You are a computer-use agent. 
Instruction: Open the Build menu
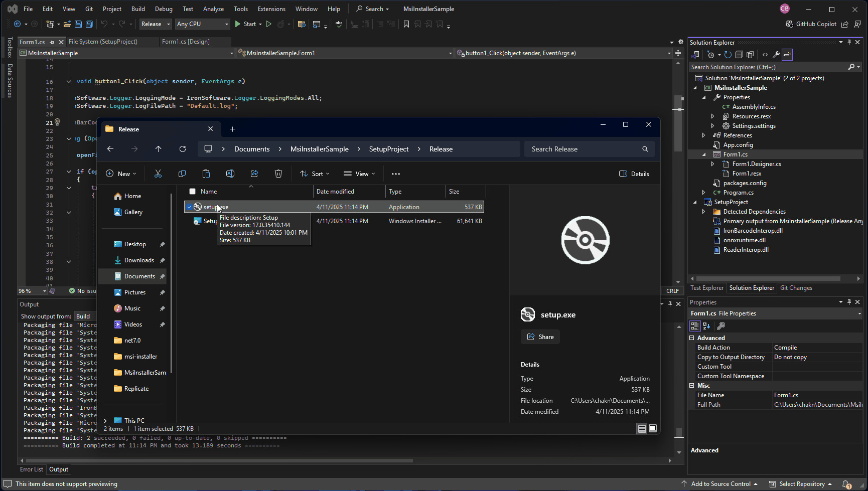tap(138, 9)
